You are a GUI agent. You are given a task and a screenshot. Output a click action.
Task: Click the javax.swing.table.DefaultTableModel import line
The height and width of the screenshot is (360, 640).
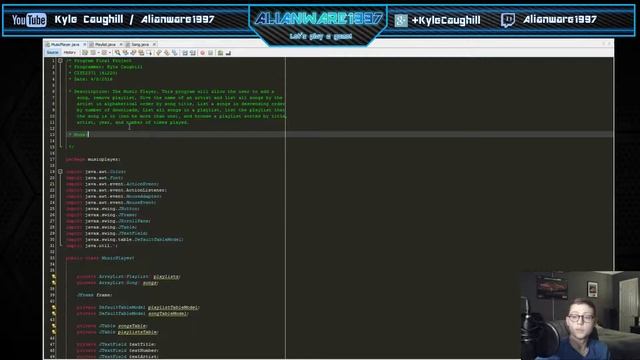click(125, 240)
